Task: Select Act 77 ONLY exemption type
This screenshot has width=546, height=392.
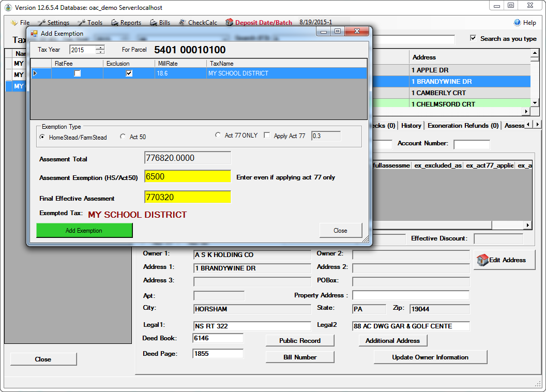Action: 218,135
